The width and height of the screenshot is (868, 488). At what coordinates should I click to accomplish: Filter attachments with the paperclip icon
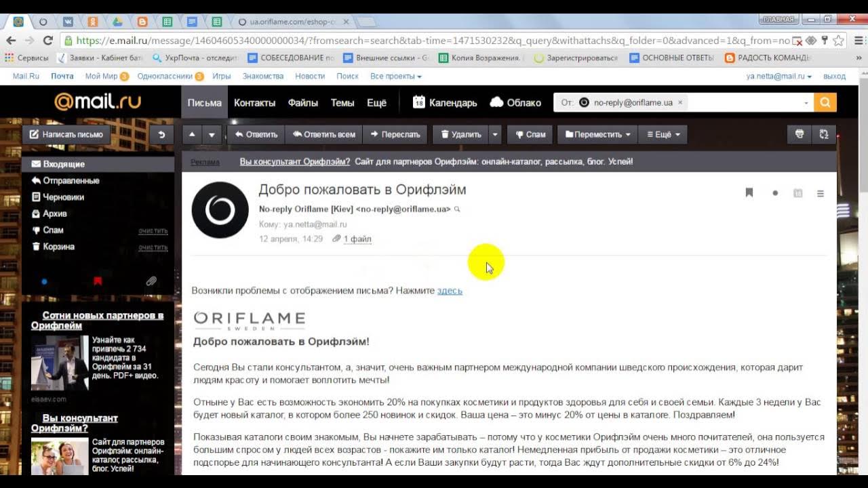(x=151, y=281)
